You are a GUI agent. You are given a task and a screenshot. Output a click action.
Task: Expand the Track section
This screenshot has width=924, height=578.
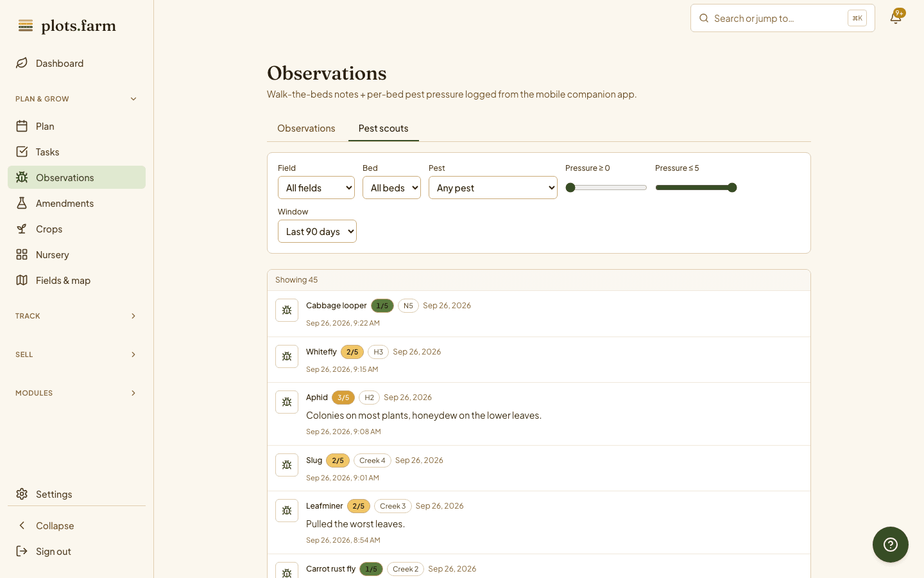coord(76,316)
